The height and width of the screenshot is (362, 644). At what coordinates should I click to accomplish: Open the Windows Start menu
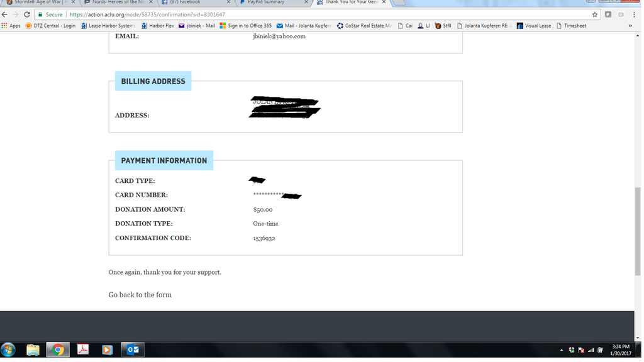[x=8, y=349]
